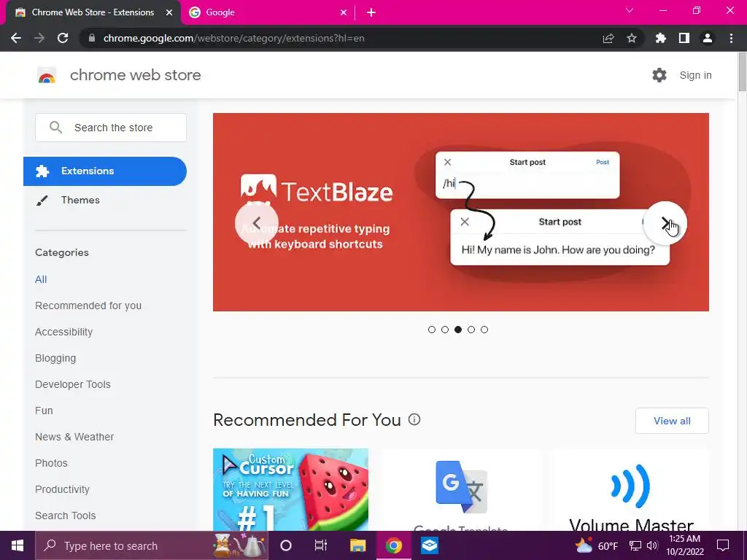Click the info icon beside Recommended For You

click(414, 419)
